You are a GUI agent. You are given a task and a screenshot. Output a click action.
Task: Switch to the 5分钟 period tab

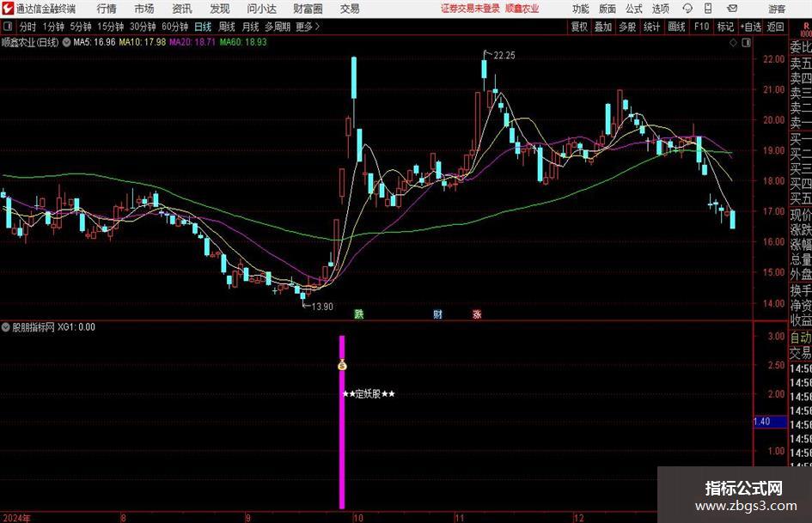81,27
